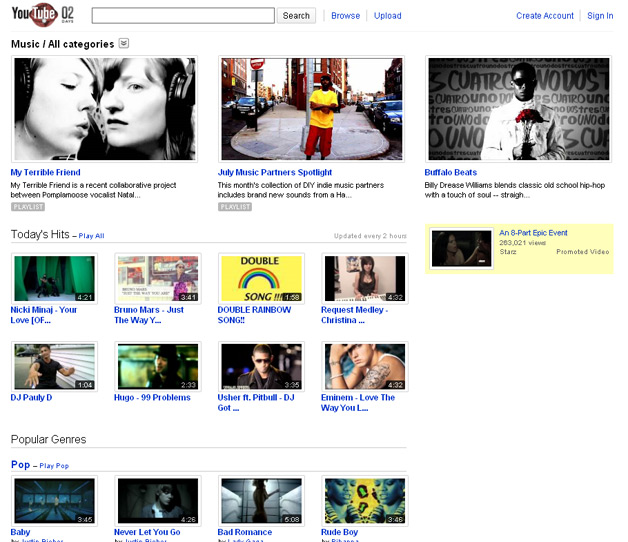Open the Buffalo Beats featured thumbnail
Image resolution: width=628 pixels, height=542 pixels.
click(x=519, y=109)
